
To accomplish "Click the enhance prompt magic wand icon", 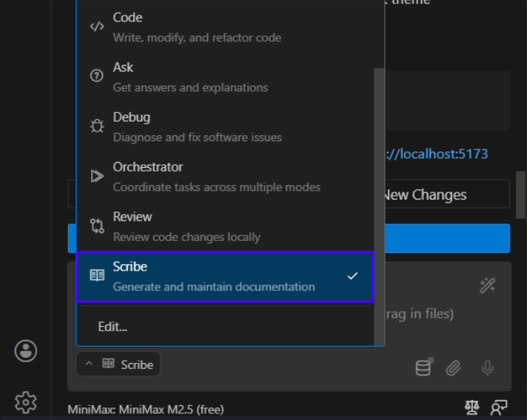I will click(487, 285).
